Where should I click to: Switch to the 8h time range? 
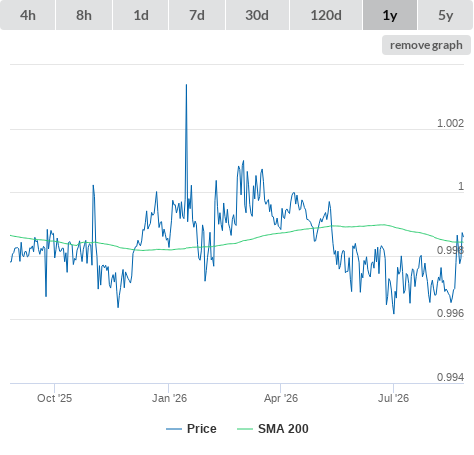pos(84,15)
